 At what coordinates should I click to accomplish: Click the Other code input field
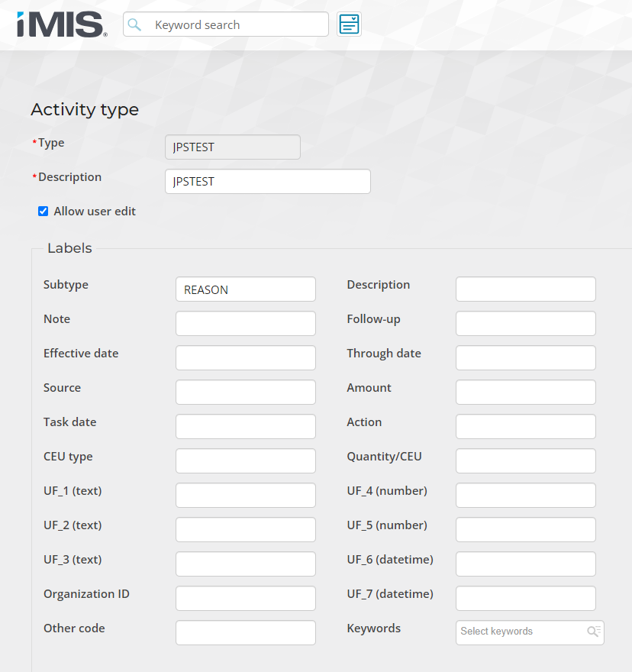[x=245, y=633]
